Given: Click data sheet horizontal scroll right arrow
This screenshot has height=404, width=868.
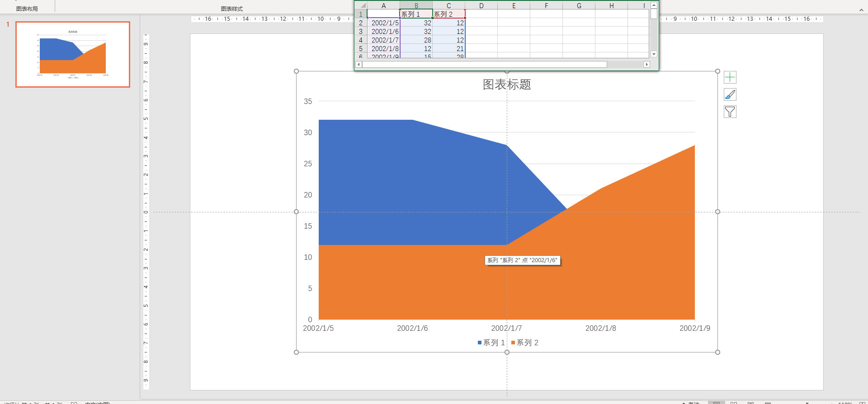Looking at the screenshot, I should click(646, 65).
